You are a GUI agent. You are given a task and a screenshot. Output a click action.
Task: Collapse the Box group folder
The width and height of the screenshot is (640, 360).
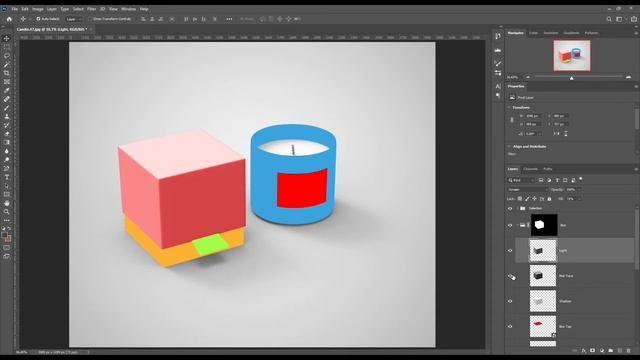(x=517, y=225)
